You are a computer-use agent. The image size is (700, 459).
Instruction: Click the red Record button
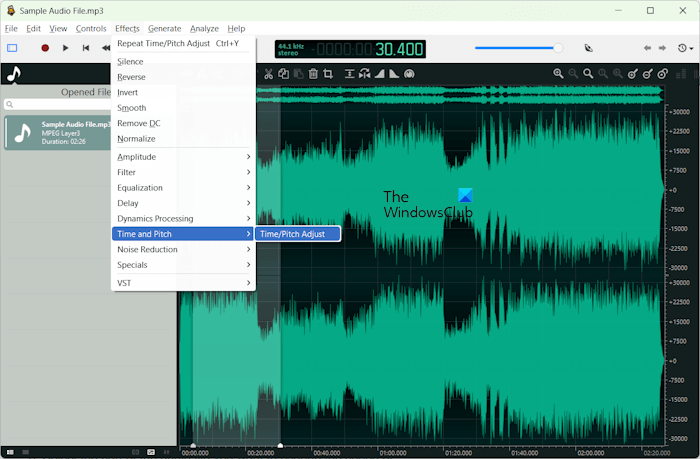coord(45,48)
